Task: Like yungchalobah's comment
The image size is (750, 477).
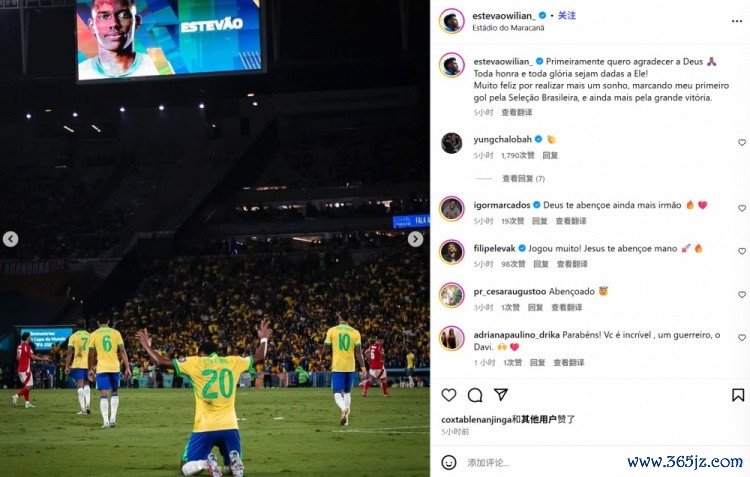Action: coord(742,143)
